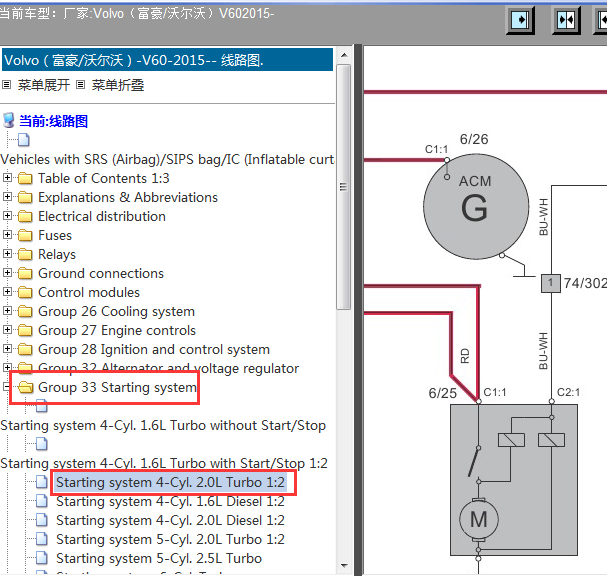
Task: Click page icon beside 5-Cyl. 2.0L Turbo 1:2
Action: (x=42, y=539)
